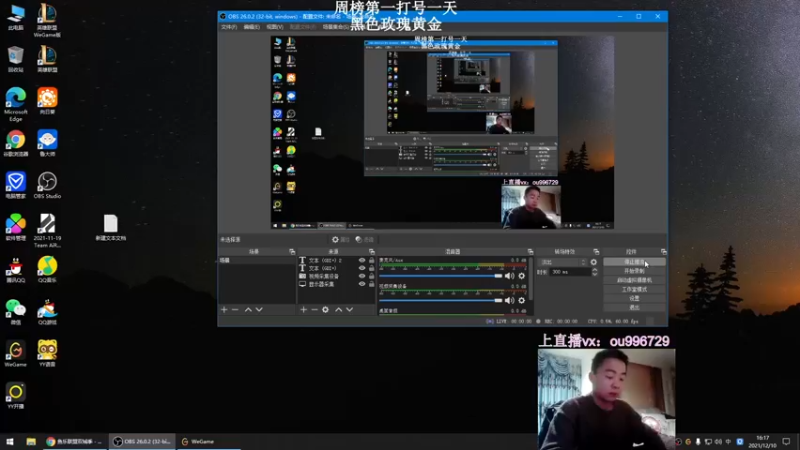The width and height of the screenshot is (800, 450).
Task: Increase the 时长 duration with up arrow
Action: coord(594,270)
